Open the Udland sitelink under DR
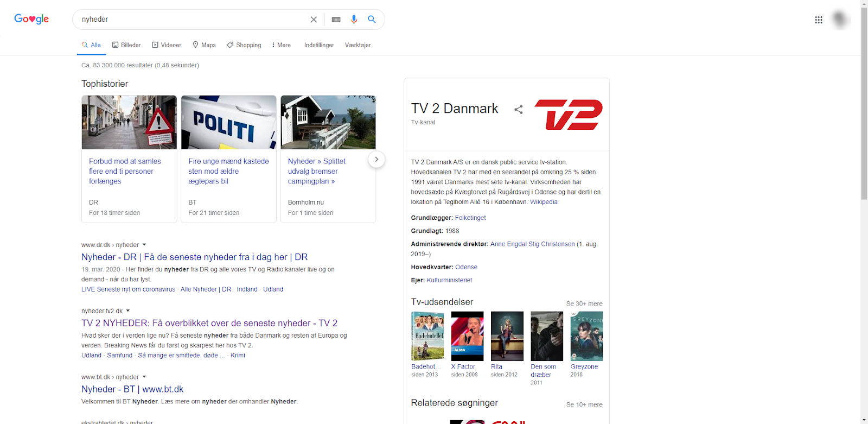868x424 pixels. tap(273, 289)
